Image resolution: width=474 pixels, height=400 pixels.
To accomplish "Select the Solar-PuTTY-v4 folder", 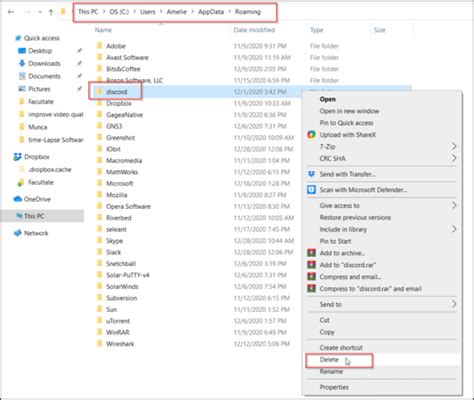I will click(x=128, y=275).
